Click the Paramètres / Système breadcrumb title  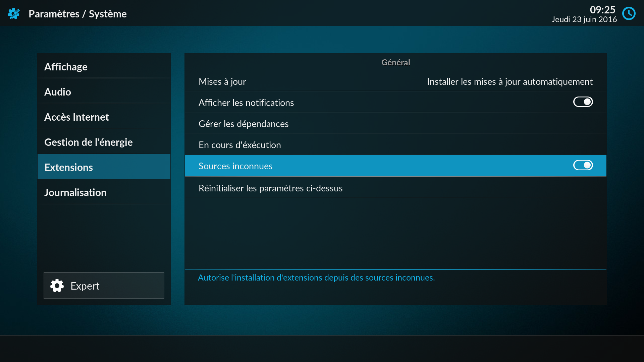pyautogui.click(x=77, y=14)
